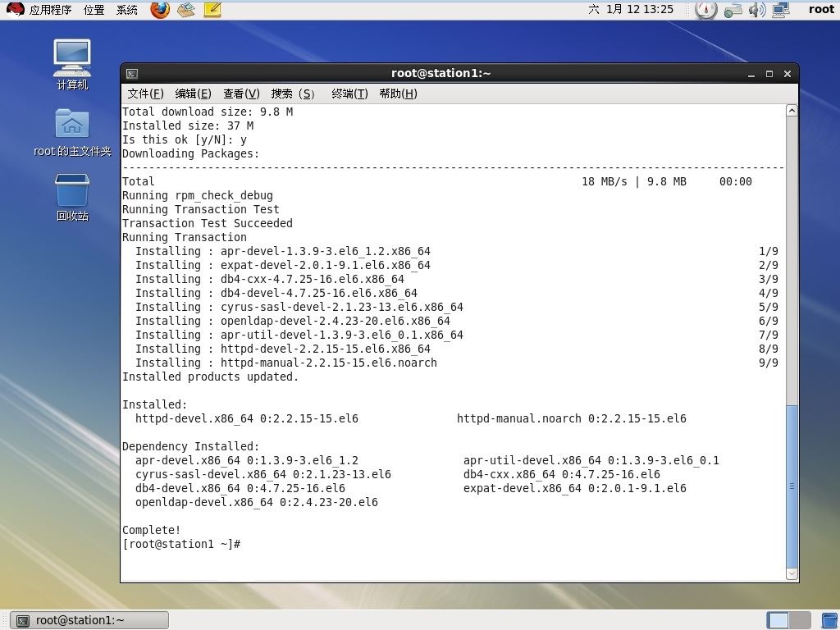Open the 计算机 desktop icon
This screenshot has width=840, height=630.
[x=72, y=64]
